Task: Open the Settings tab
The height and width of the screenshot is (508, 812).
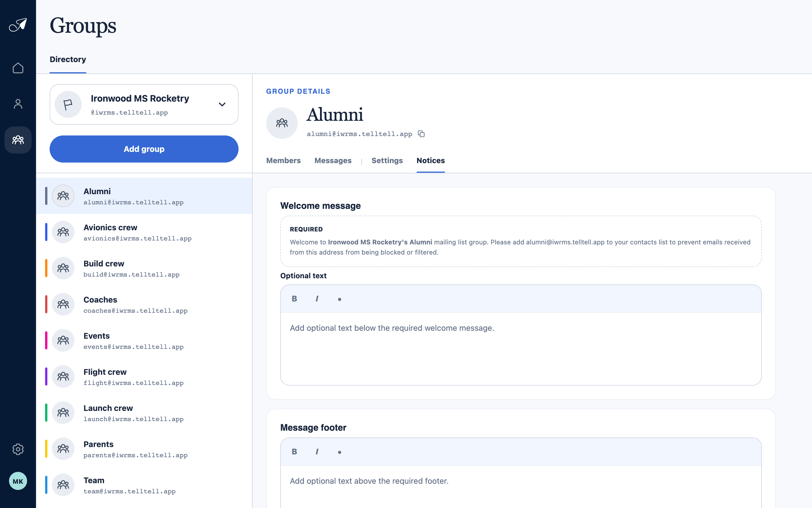Action: tap(387, 161)
